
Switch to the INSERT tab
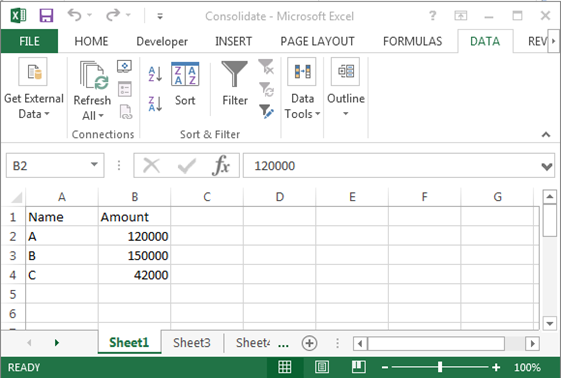(x=233, y=41)
